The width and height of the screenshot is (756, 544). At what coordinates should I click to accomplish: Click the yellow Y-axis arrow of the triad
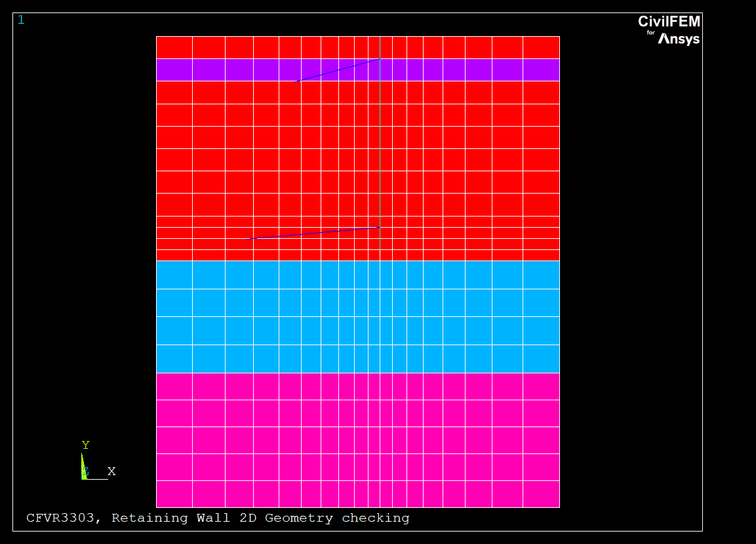[x=83, y=464]
